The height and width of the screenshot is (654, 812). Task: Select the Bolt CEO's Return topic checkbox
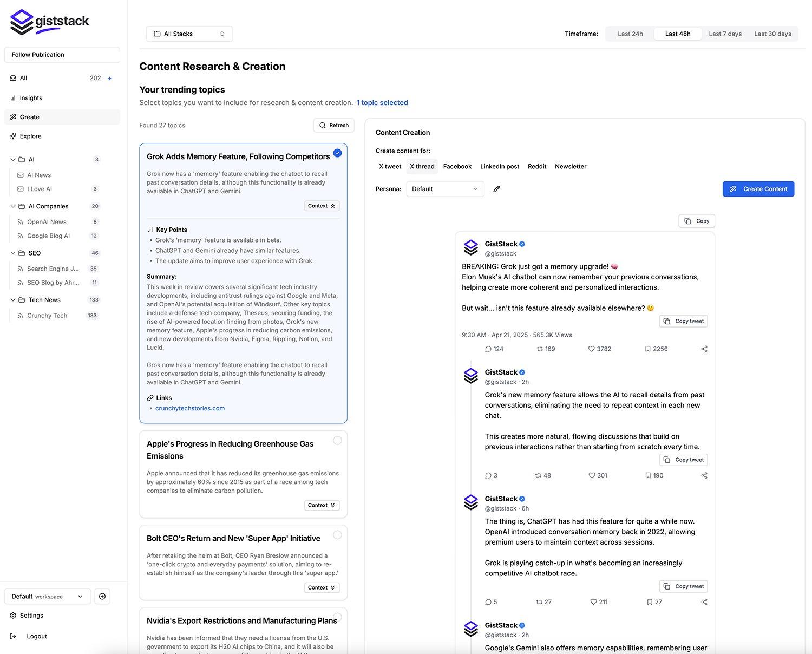(337, 535)
